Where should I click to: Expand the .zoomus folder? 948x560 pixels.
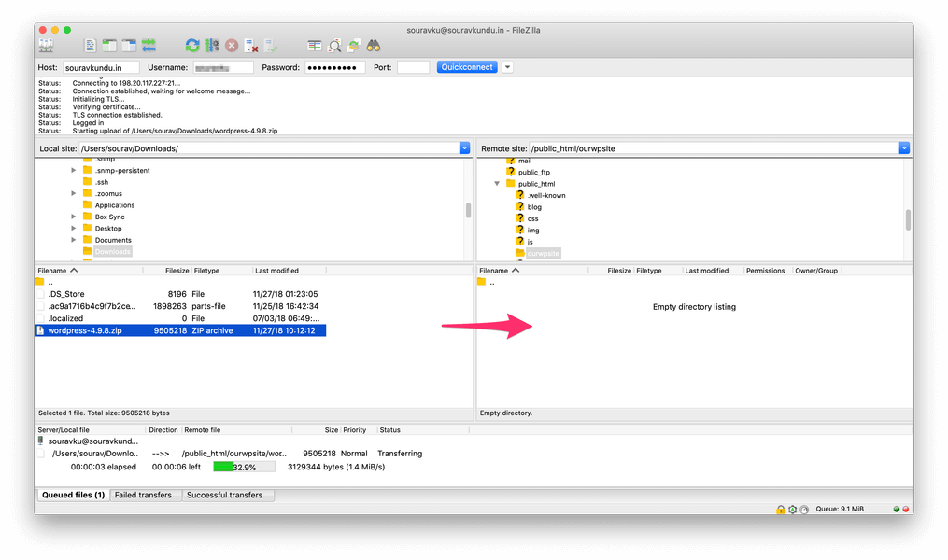point(74,193)
